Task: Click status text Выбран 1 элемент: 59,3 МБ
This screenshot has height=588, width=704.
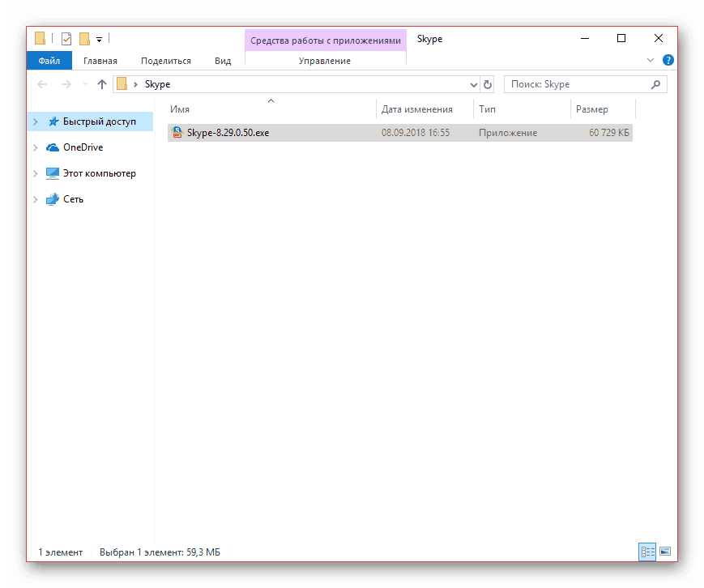Action: click(x=160, y=552)
